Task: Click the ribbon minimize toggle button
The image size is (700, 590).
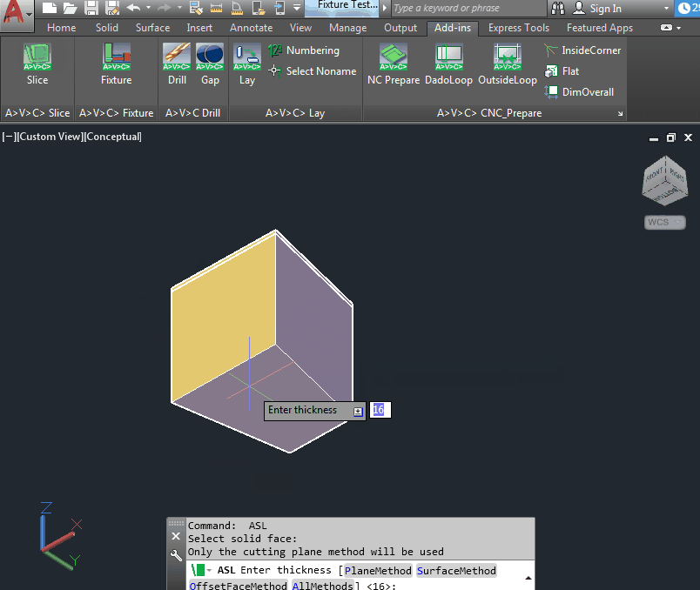Action: tap(667, 28)
